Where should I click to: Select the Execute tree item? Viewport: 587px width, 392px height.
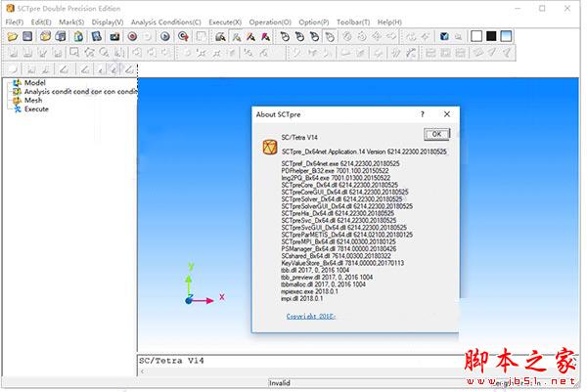pos(36,109)
